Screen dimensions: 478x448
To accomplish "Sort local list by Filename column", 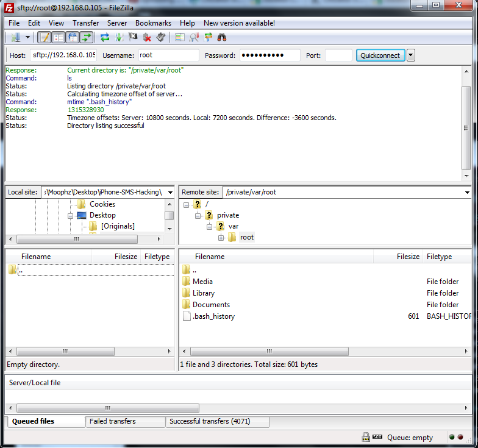I will [x=49, y=257].
